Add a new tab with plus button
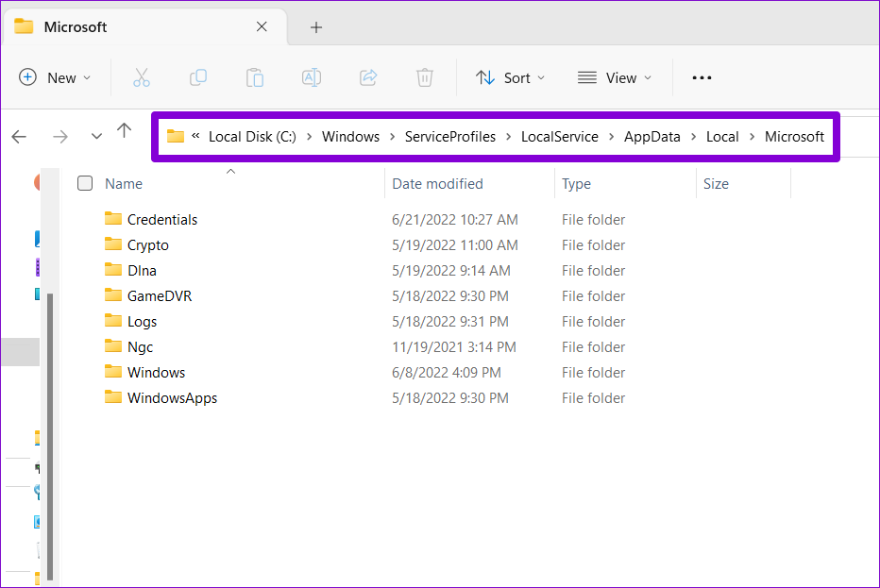880x588 pixels. pos(316,27)
